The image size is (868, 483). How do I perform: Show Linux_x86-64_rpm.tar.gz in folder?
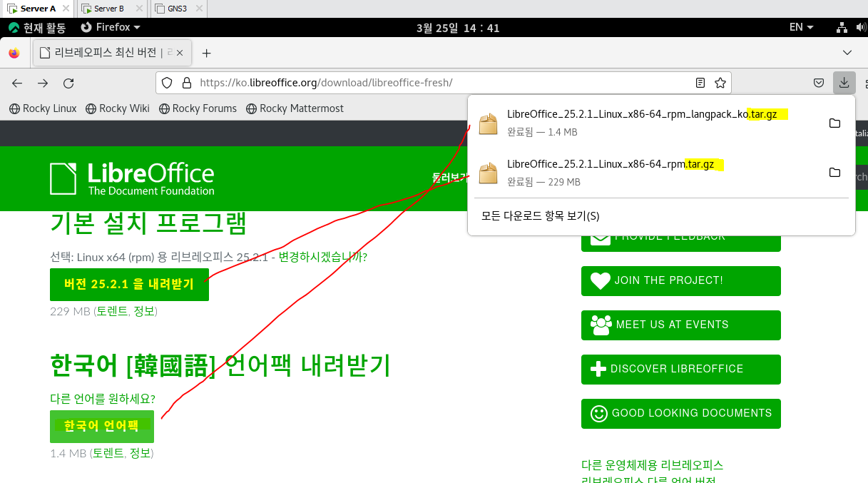[x=834, y=173]
